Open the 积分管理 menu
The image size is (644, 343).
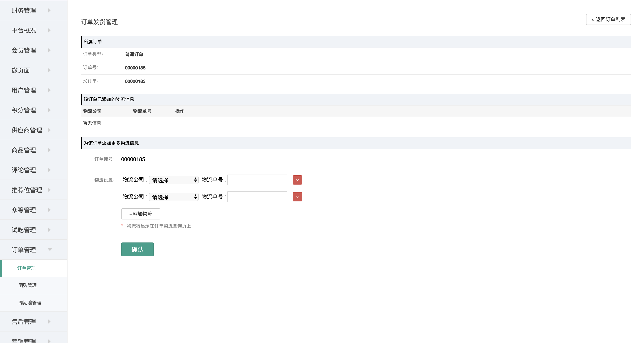[x=34, y=110]
